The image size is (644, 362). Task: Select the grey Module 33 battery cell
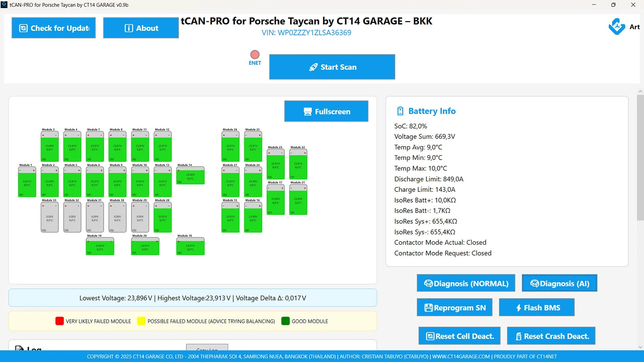pyautogui.click(x=49, y=217)
